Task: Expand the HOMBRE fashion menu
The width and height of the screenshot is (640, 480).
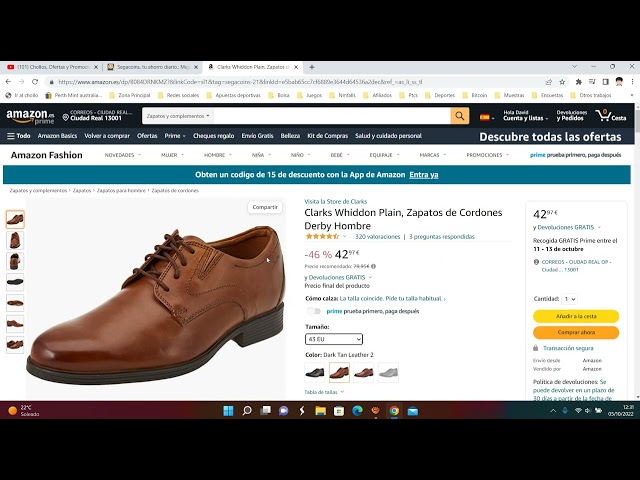Action: (x=218, y=155)
